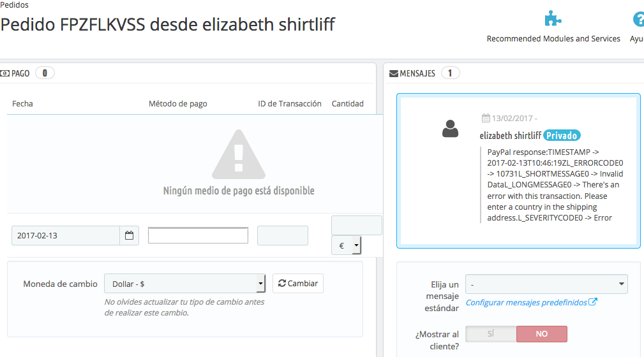
Task: Click the name elizabeth shirtliff in message
Action: tap(511, 135)
